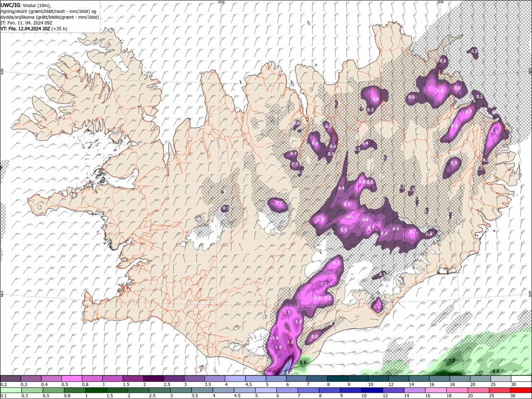Click the pale green 0.1 swatch in bottom legend row
This screenshot has height=399, width=532.
pyautogui.click(x=10, y=390)
